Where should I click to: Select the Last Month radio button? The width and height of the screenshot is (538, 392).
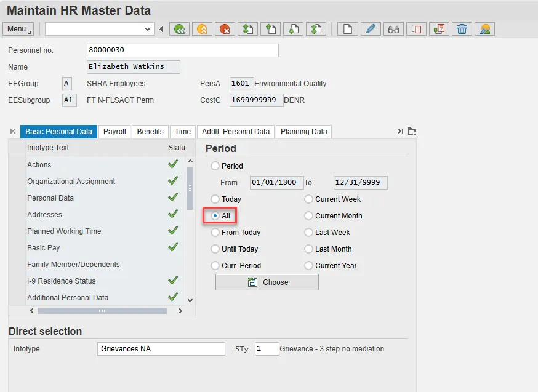click(x=309, y=249)
